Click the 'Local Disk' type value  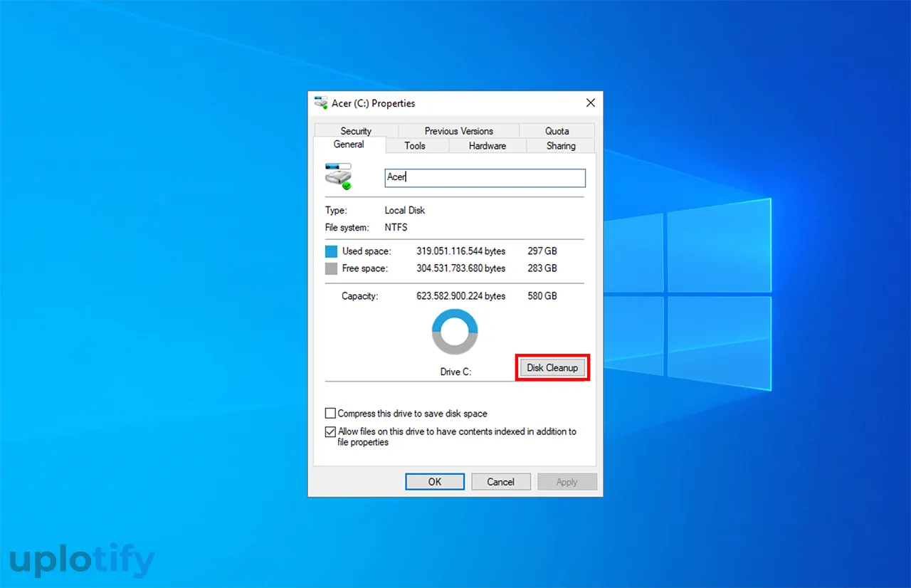pos(405,211)
